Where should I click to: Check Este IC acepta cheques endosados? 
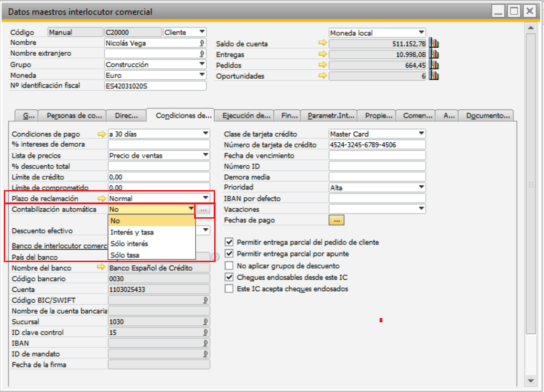pos(229,289)
